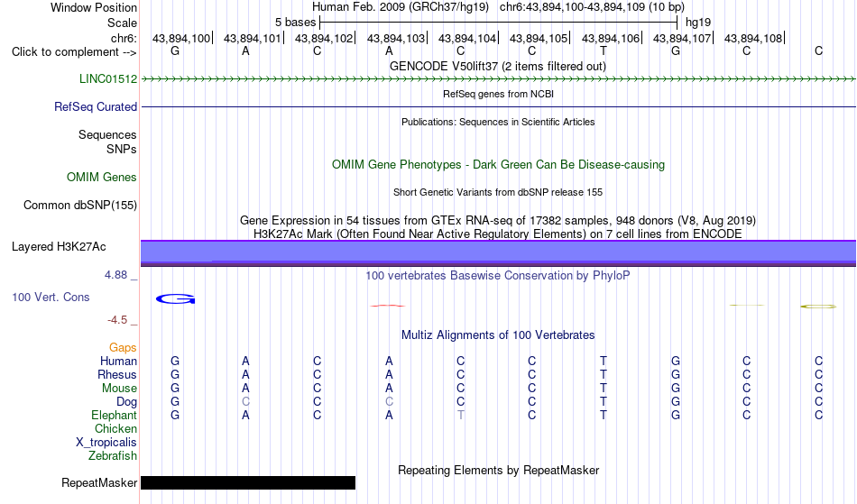Open the RefSeq Curated track label

click(96, 107)
